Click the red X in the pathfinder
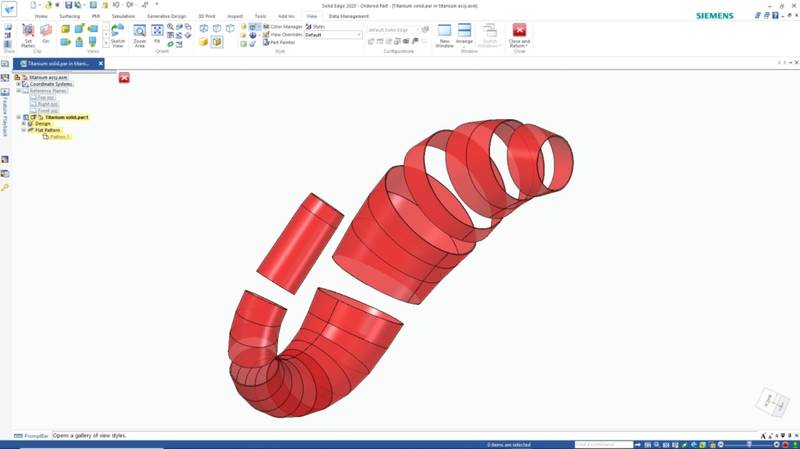The height and width of the screenshot is (449, 800). click(x=124, y=77)
